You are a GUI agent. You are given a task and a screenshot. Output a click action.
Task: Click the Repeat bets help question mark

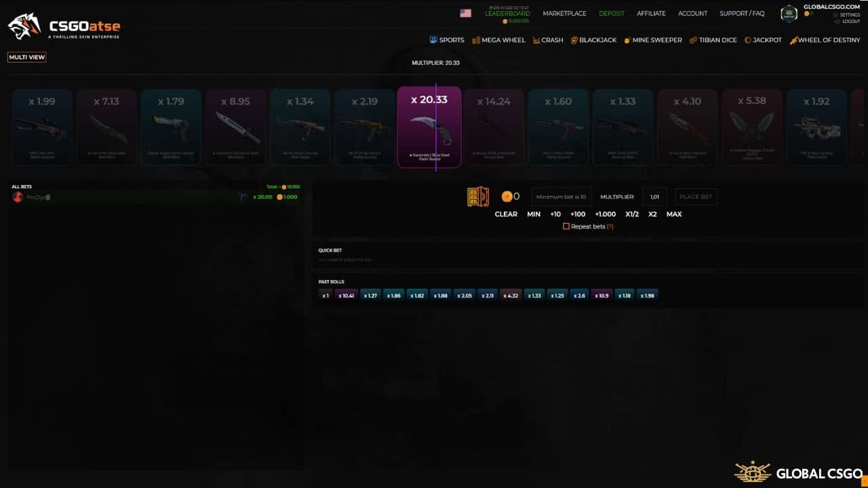tap(610, 226)
